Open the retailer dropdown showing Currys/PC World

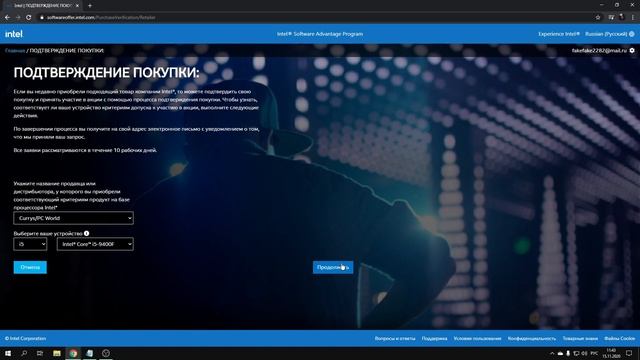73,218
